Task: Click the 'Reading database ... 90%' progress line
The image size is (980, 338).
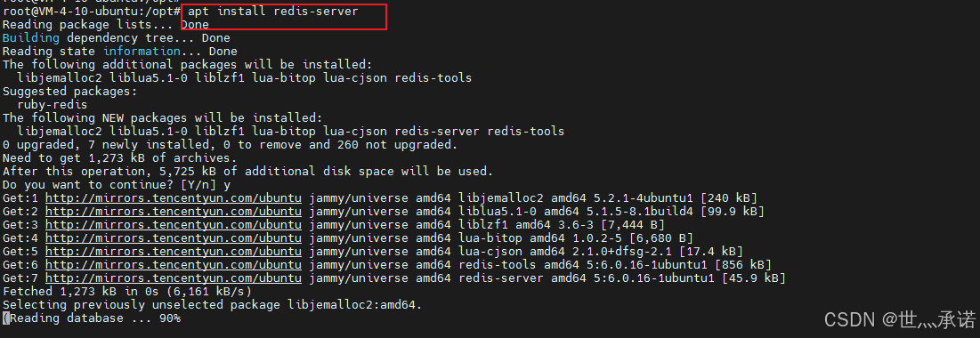Action: pyautogui.click(x=95, y=318)
